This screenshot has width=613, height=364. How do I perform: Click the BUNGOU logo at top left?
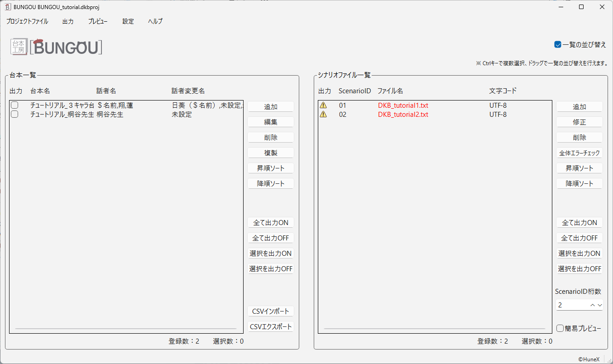click(55, 46)
